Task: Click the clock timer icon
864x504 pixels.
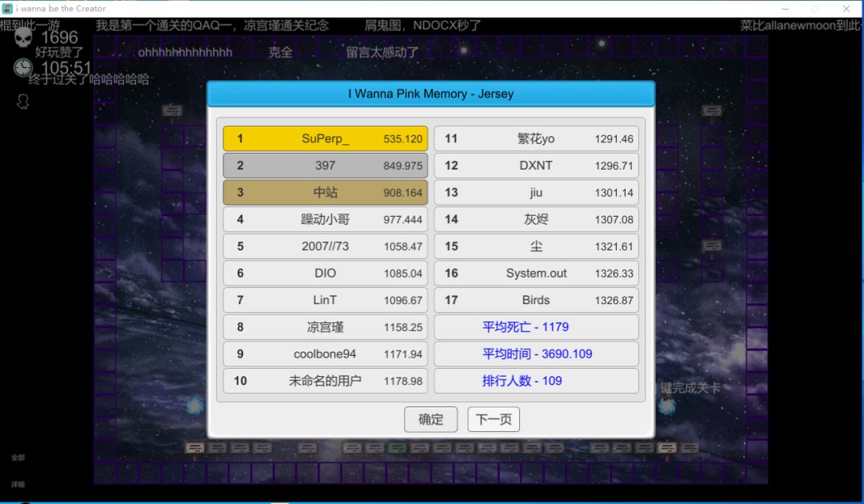Action: (22, 67)
